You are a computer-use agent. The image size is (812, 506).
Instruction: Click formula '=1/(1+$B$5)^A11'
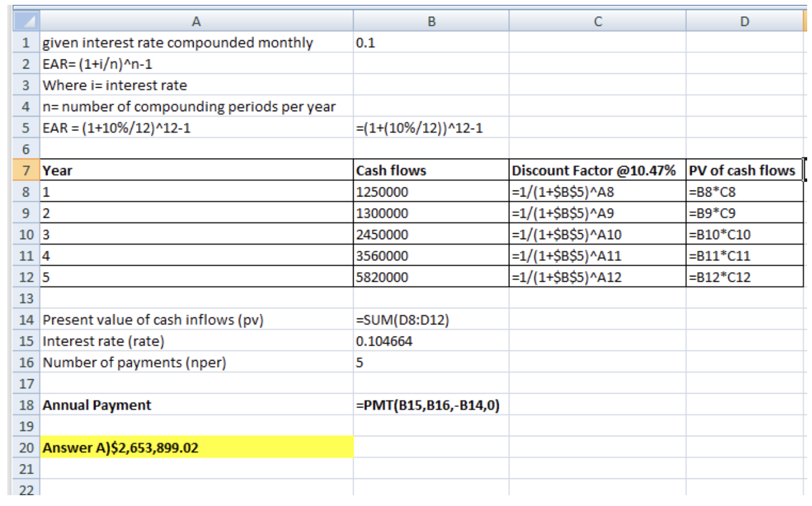point(597,255)
